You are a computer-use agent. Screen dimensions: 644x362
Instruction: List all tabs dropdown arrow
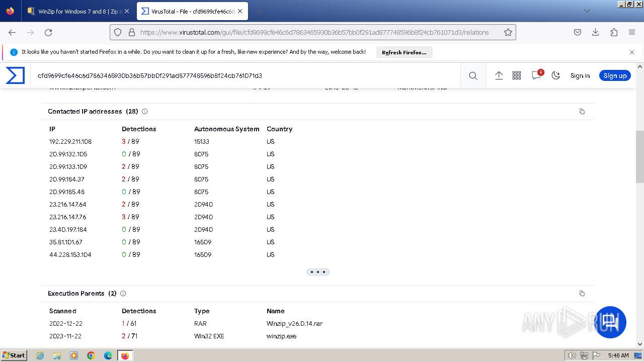click(x=587, y=11)
